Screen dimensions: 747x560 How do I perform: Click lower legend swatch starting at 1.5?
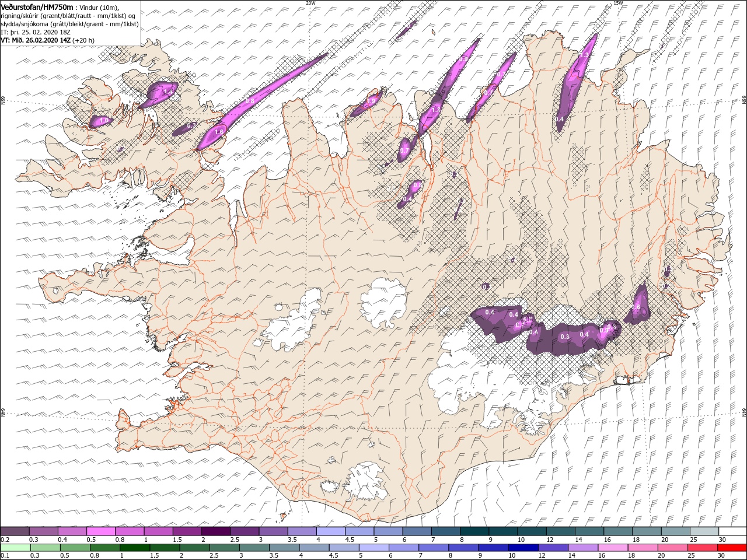click(165, 548)
